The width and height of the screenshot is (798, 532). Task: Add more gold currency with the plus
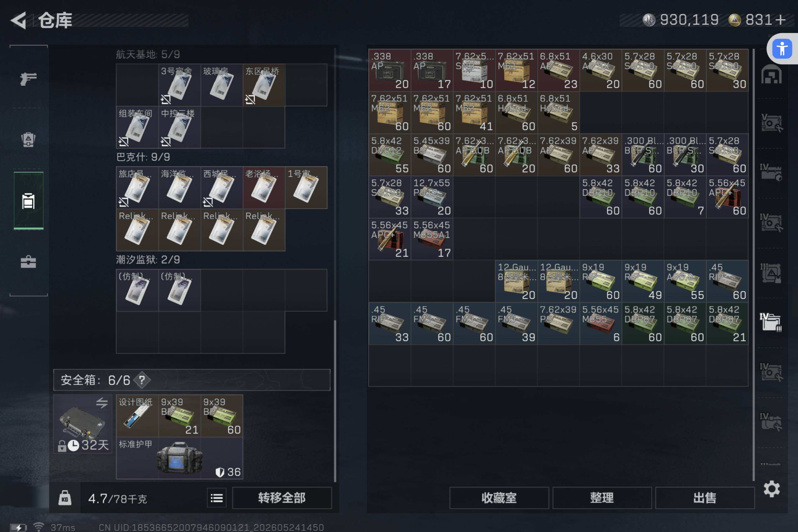pyautogui.click(x=780, y=20)
